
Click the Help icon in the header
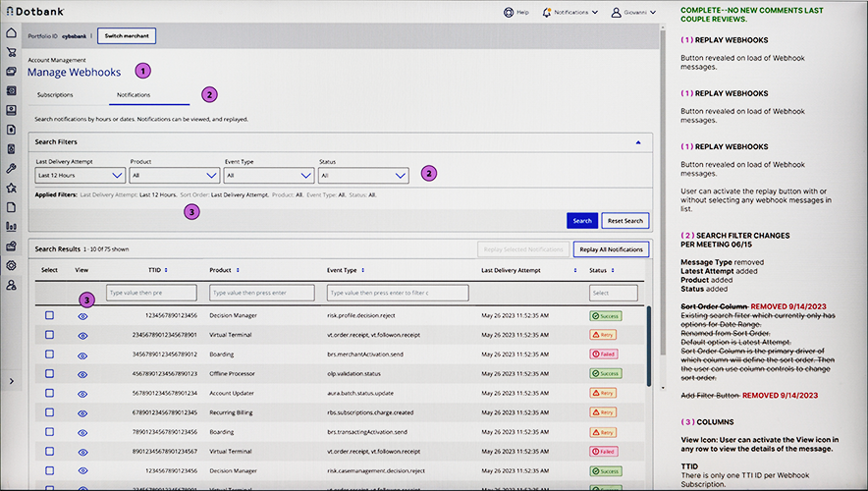[509, 13]
